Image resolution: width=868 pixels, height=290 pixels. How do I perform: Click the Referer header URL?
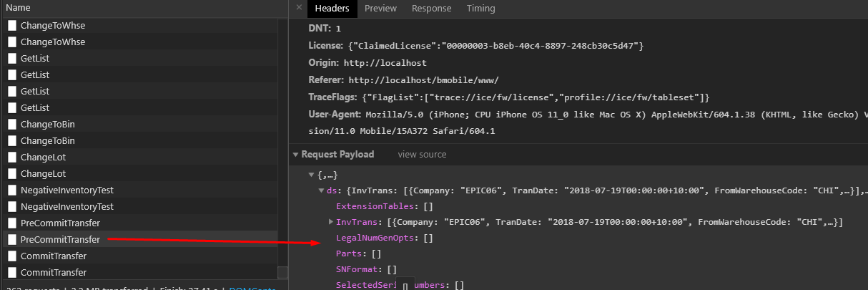coord(423,80)
